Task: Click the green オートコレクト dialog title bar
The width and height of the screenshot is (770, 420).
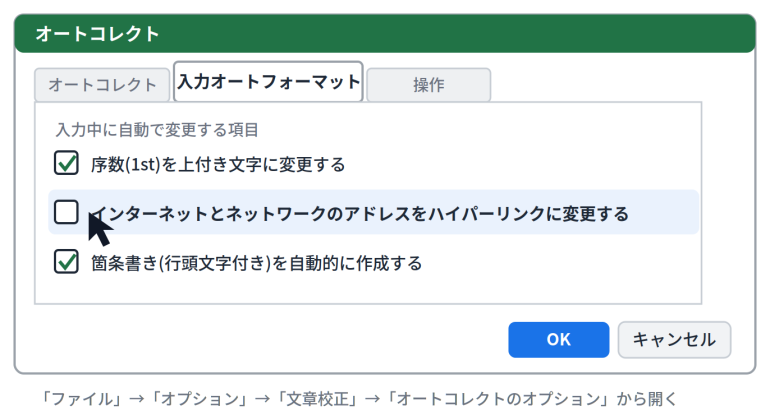Action: point(385,33)
